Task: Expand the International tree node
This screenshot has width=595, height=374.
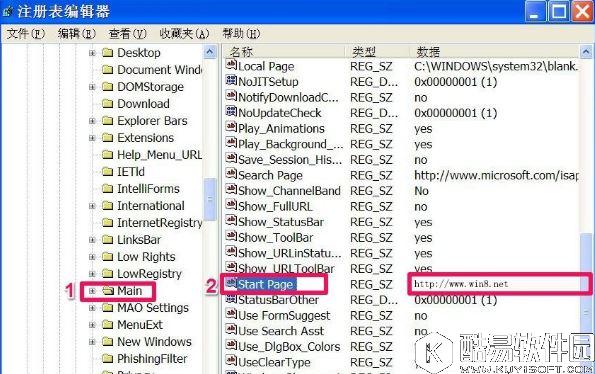Action: click(92, 206)
